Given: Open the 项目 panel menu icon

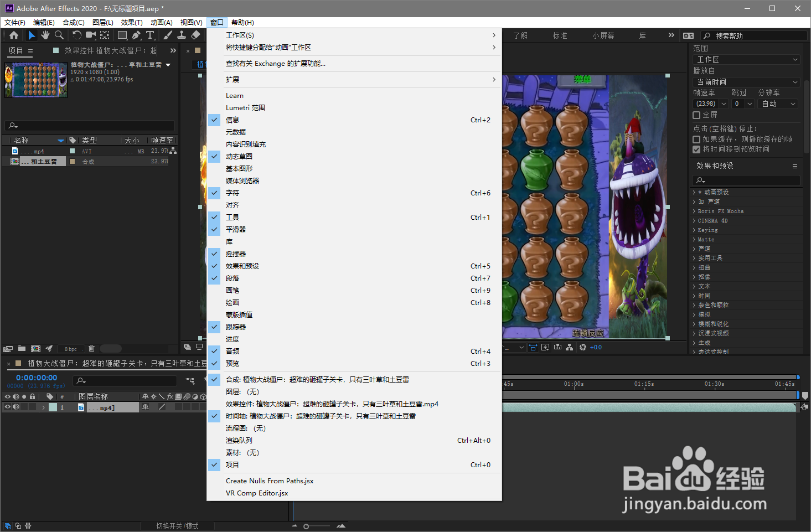Looking at the screenshot, I should coord(30,51).
